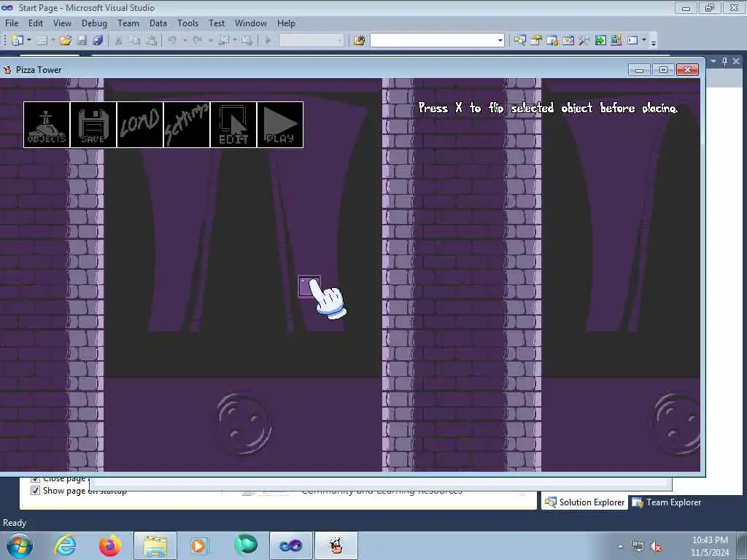Open the Windows Start menu
Viewport: 747px width, 560px height.
click(x=20, y=545)
